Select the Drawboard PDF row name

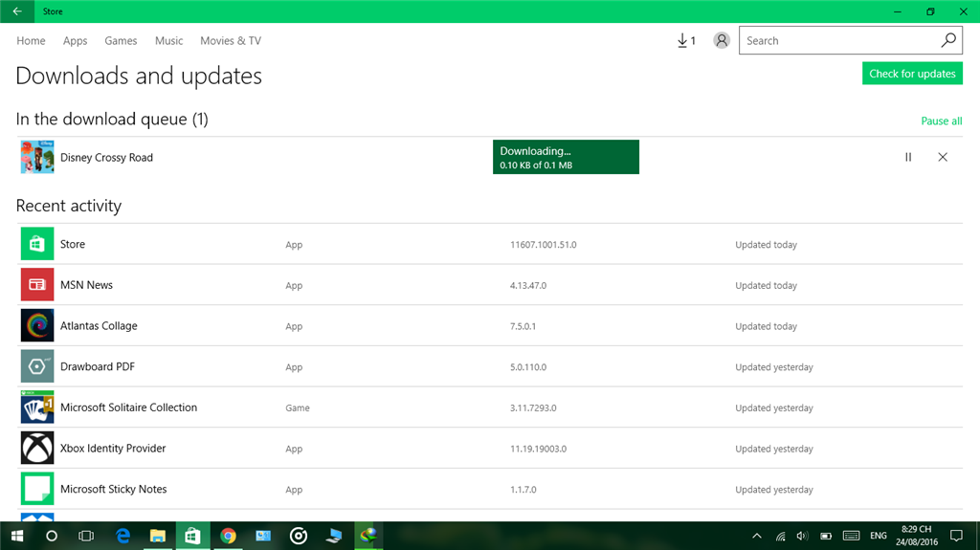click(x=98, y=367)
